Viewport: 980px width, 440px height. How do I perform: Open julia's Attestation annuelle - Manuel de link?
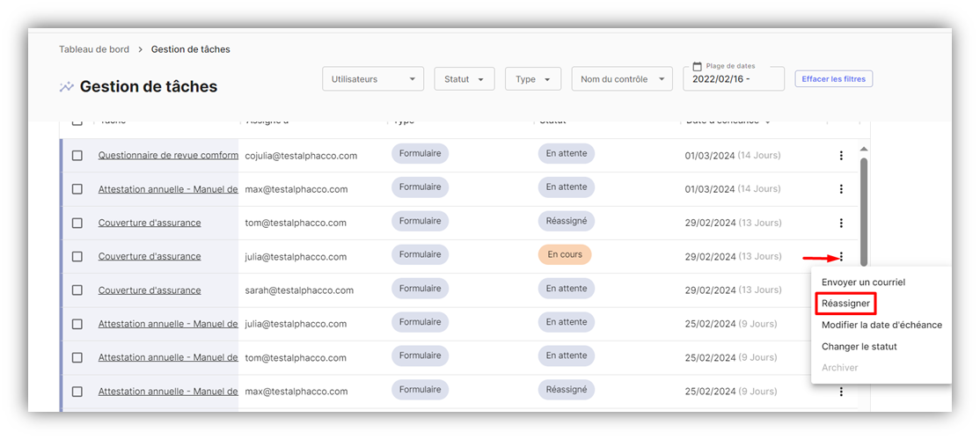(168, 324)
